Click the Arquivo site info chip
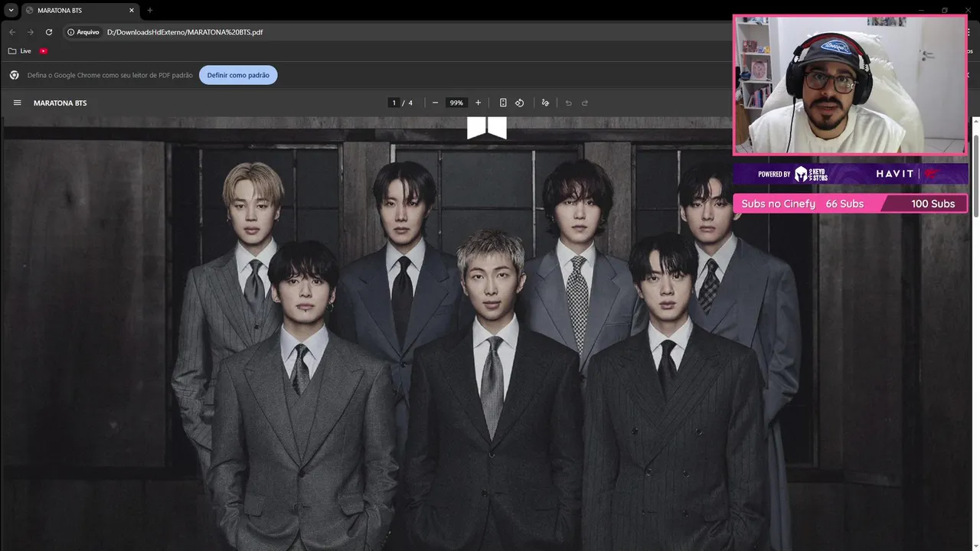 click(x=83, y=32)
